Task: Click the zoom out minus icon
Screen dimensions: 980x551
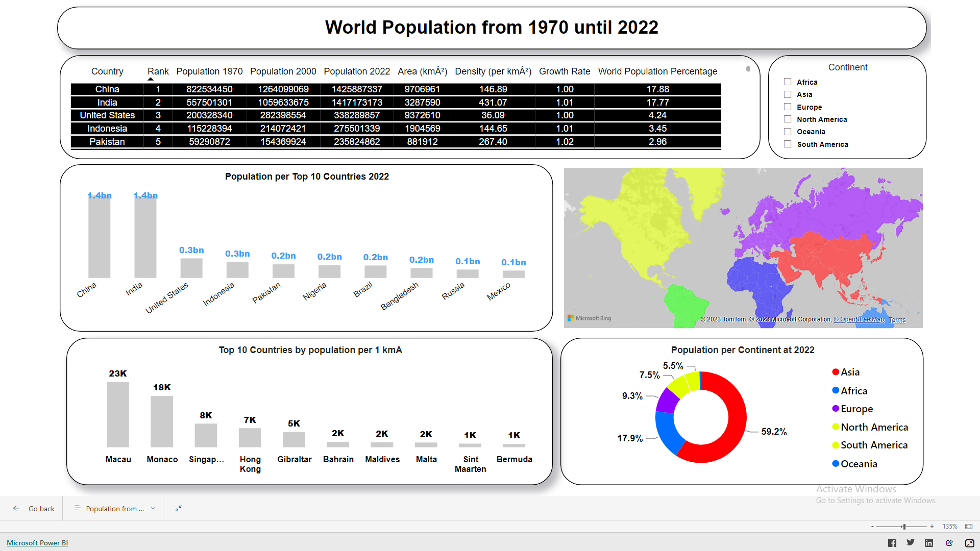Action: click(872, 527)
